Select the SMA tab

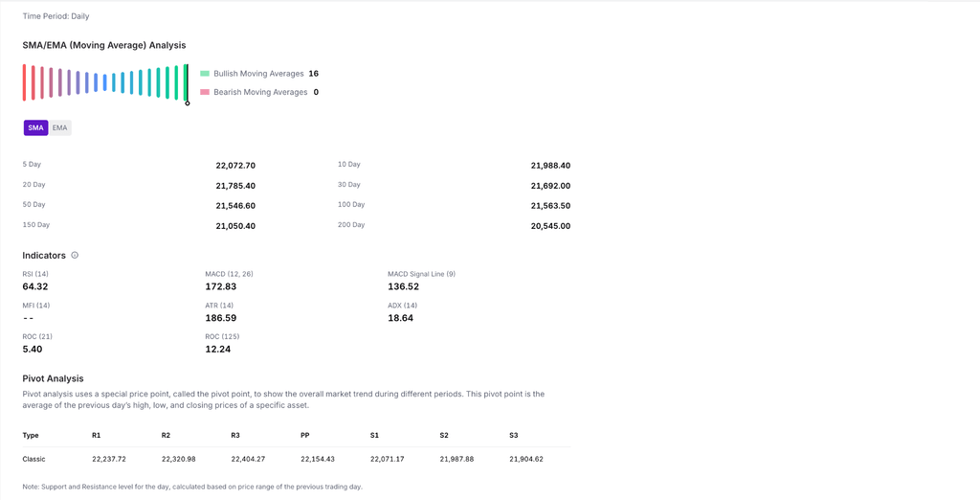pyautogui.click(x=35, y=127)
